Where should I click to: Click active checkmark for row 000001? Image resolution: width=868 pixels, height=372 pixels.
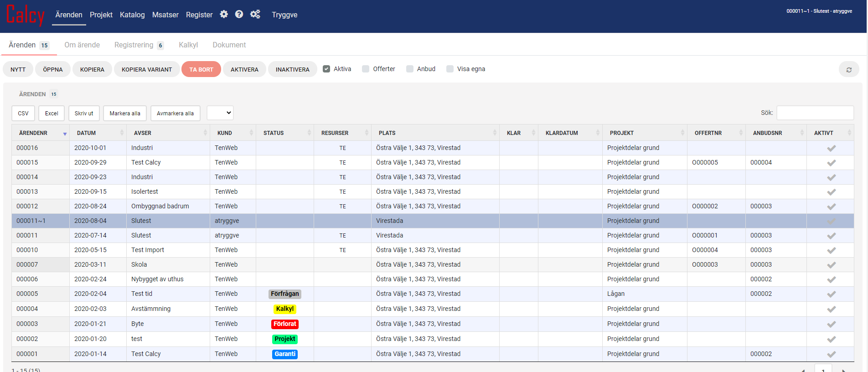[831, 354]
